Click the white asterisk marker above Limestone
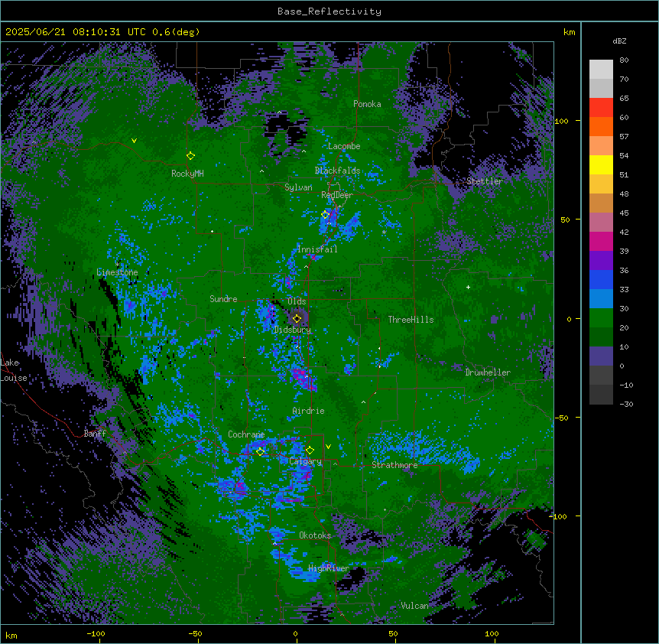The width and height of the screenshot is (659, 644). click(118, 265)
